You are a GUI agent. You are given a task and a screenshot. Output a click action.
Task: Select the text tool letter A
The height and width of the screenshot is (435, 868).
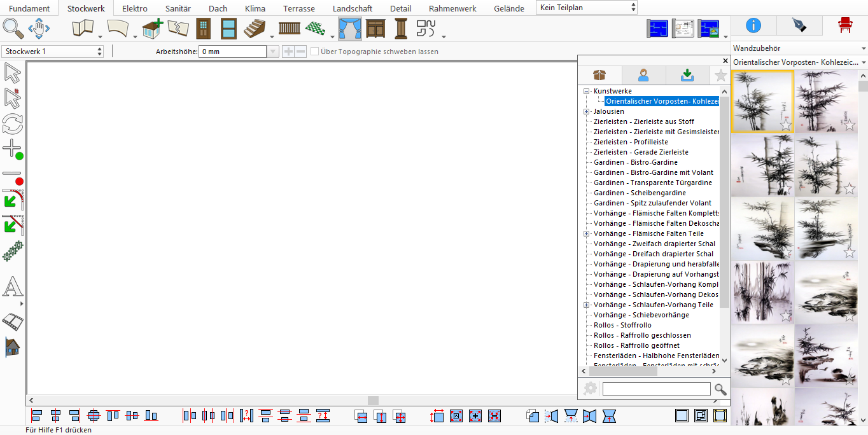point(13,287)
